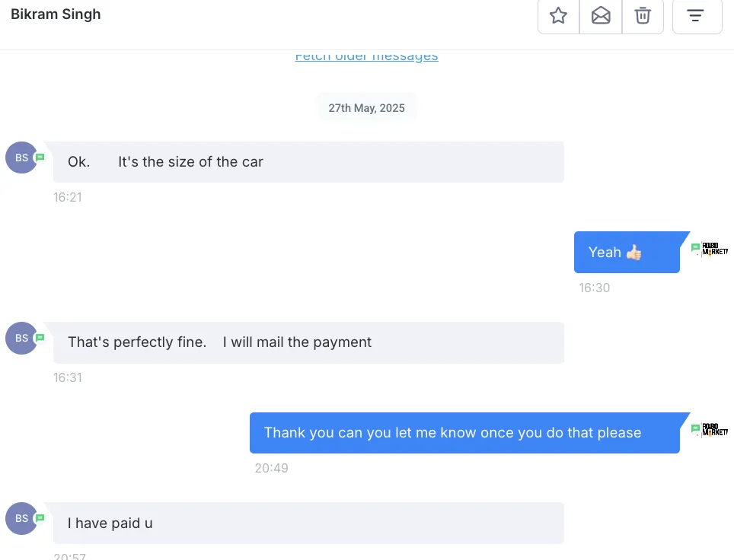Click the 16:30 timestamp under 'Yeah'
Image resolution: width=734 pixels, height=560 pixels.
point(594,288)
